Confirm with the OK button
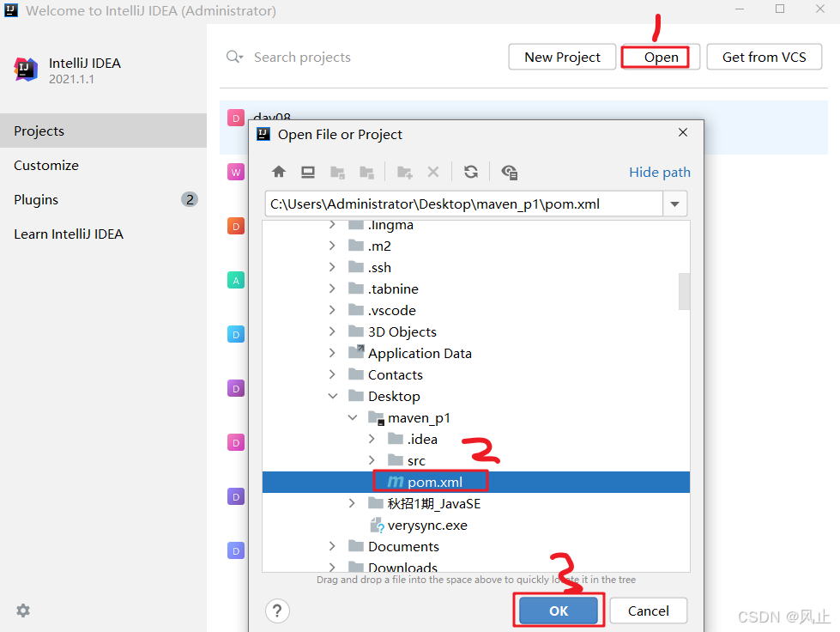This screenshot has height=632, width=840. [x=559, y=611]
